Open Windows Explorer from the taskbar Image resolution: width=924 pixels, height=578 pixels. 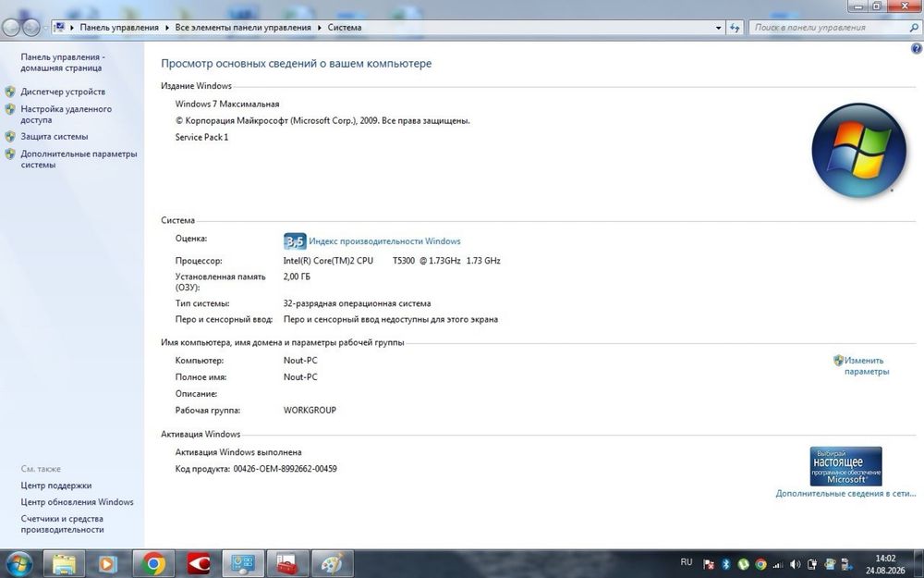[x=64, y=564]
